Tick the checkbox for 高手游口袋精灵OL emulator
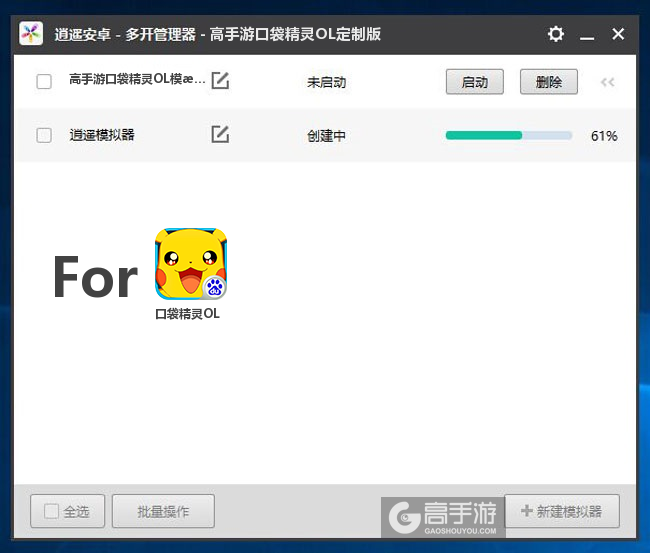This screenshot has height=553, width=650. pos(44,82)
